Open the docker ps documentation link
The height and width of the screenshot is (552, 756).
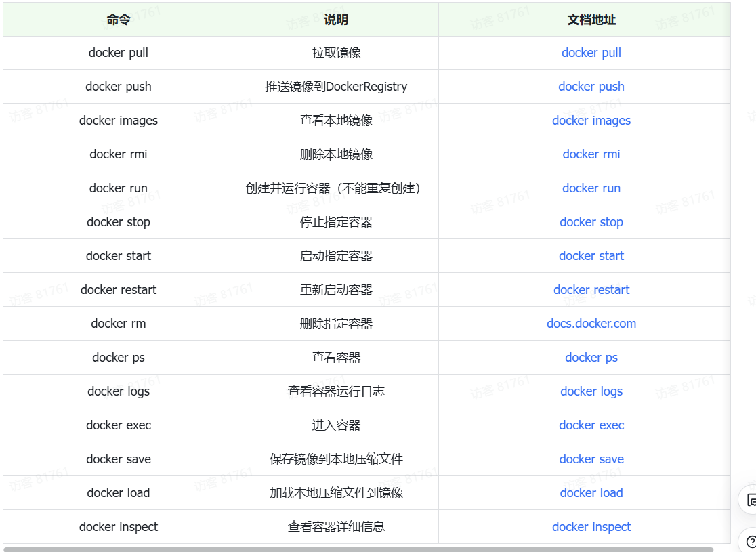(x=591, y=357)
